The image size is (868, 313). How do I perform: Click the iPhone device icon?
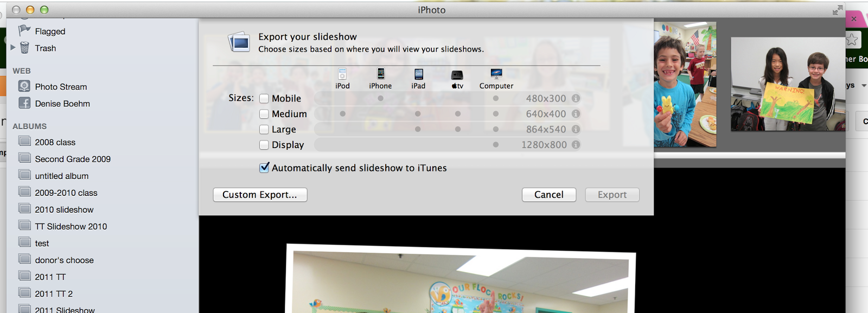point(381,74)
